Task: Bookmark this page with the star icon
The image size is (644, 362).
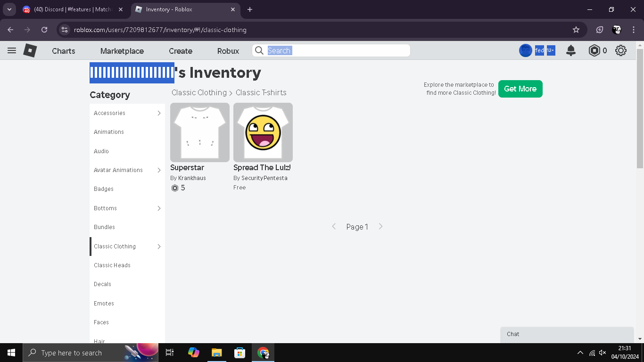Action: click(x=576, y=30)
